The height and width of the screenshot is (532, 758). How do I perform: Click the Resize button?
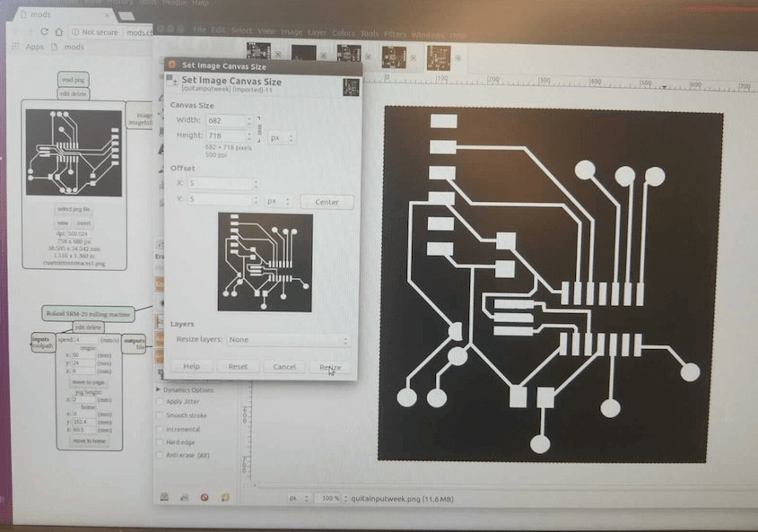pyautogui.click(x=330, y=367)
